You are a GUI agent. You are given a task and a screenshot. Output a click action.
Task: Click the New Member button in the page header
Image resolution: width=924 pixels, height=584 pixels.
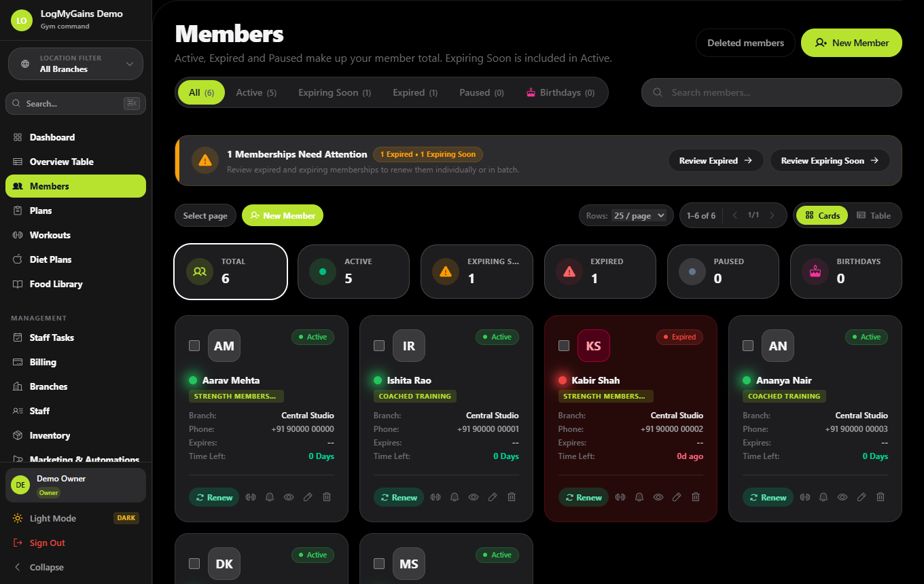click(851, 43)
